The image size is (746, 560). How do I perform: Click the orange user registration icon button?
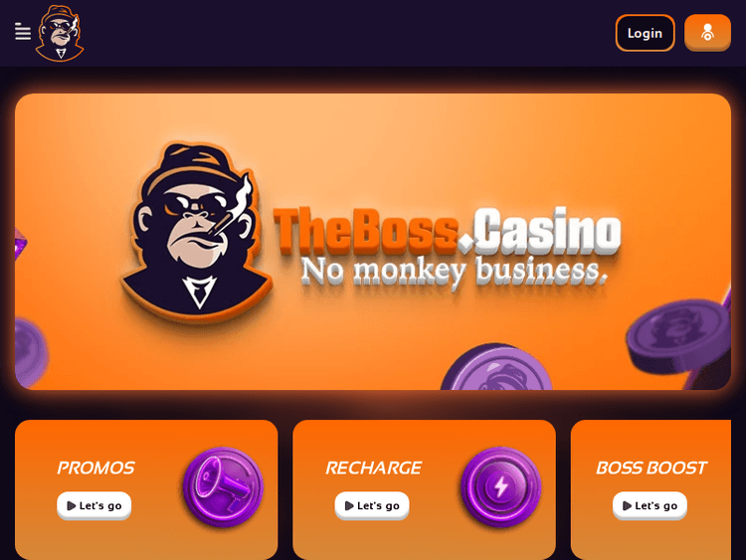tap(707, 33)
